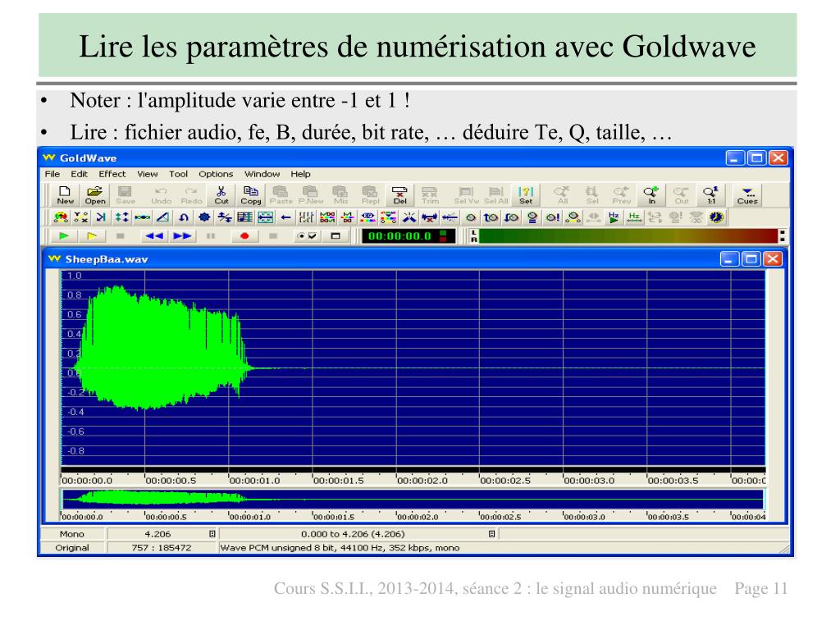
Task: Click the blue Fast-forward button
Action: (182, 235)
